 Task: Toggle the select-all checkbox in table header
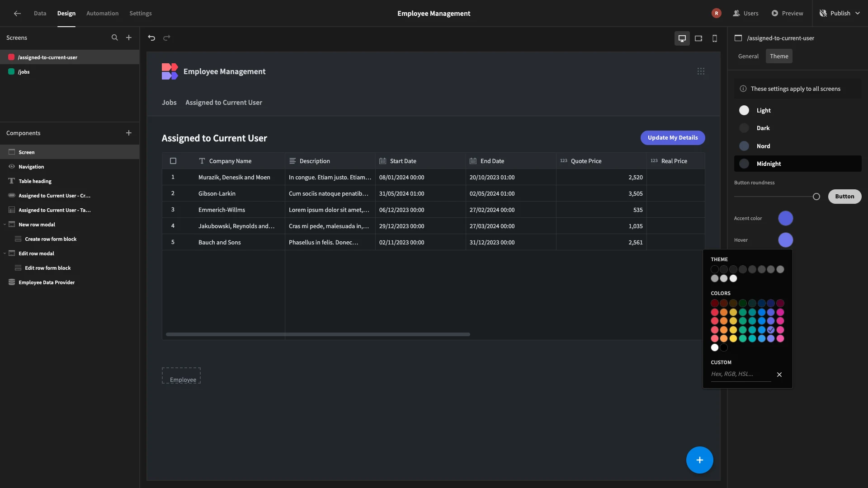[173, 161]
